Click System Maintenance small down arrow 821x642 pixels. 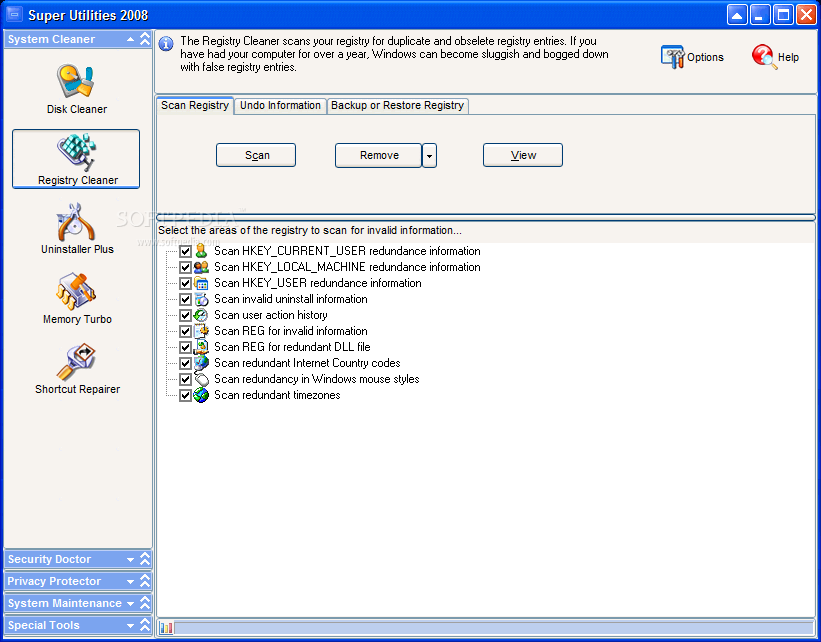[x=130, y=604]
